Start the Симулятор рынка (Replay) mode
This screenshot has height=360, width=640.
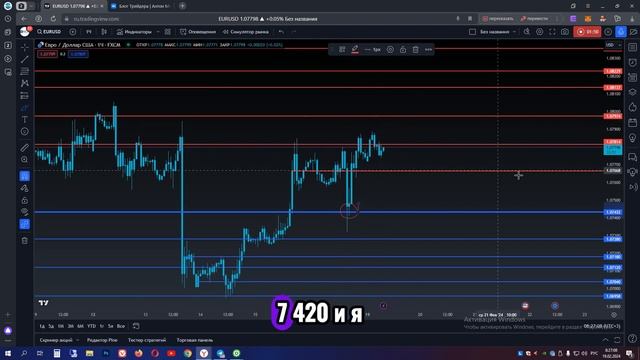[x=245, y=31]
